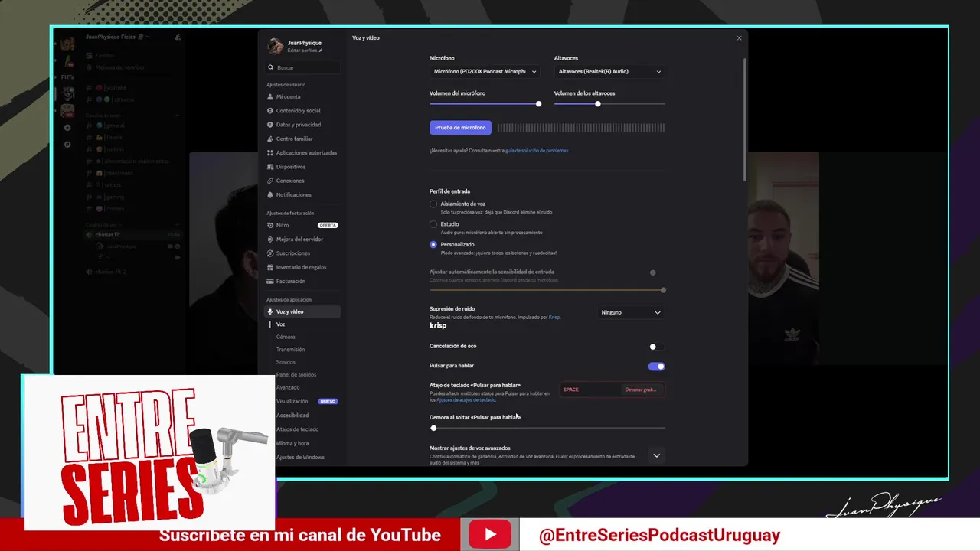Image resolution: width=980 pixels, height=551 pixels.
Task: Click the pencil icon beside Editar perfiles
Action: click(x=321, y=51)
